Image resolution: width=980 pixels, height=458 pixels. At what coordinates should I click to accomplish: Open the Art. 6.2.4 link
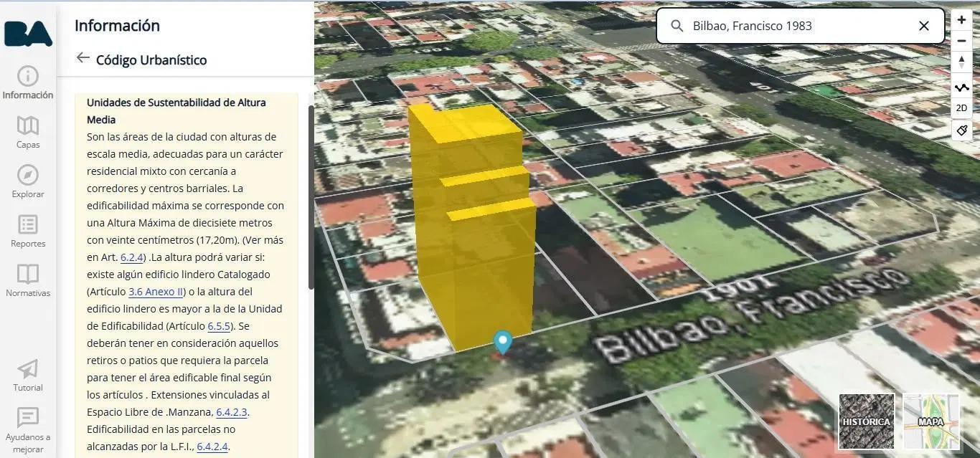point(133,257)
